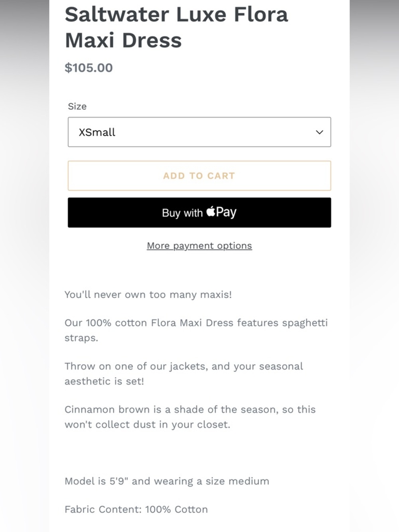Open the Size dropdown menu
The image size is (399, 532).
(199, 132)
